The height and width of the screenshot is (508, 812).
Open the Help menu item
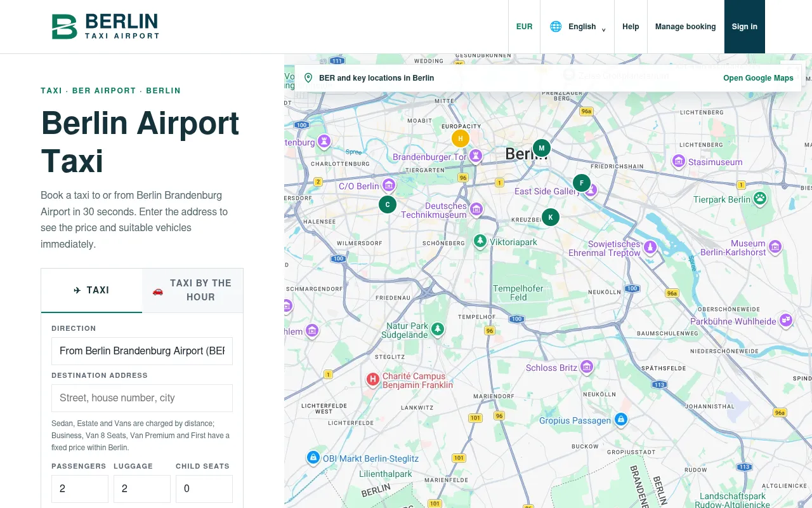click(x=631, y=27)
